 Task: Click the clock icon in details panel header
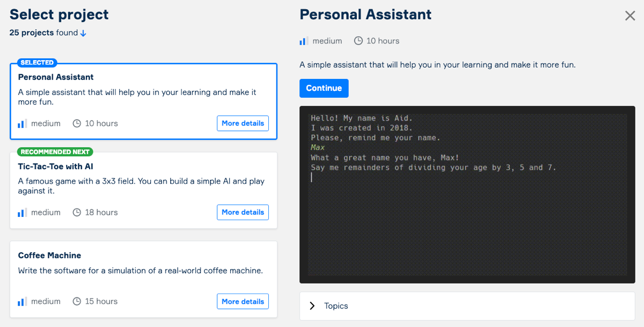(358, 41)
